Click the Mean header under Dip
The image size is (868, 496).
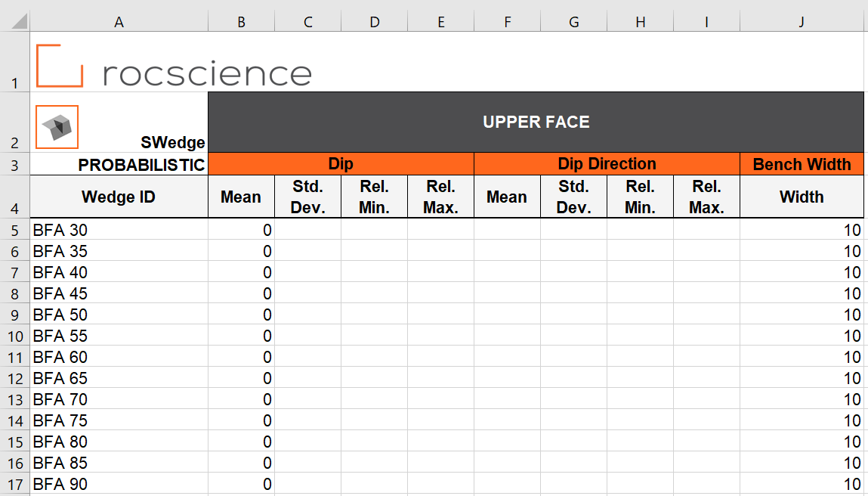click(241, 197)
